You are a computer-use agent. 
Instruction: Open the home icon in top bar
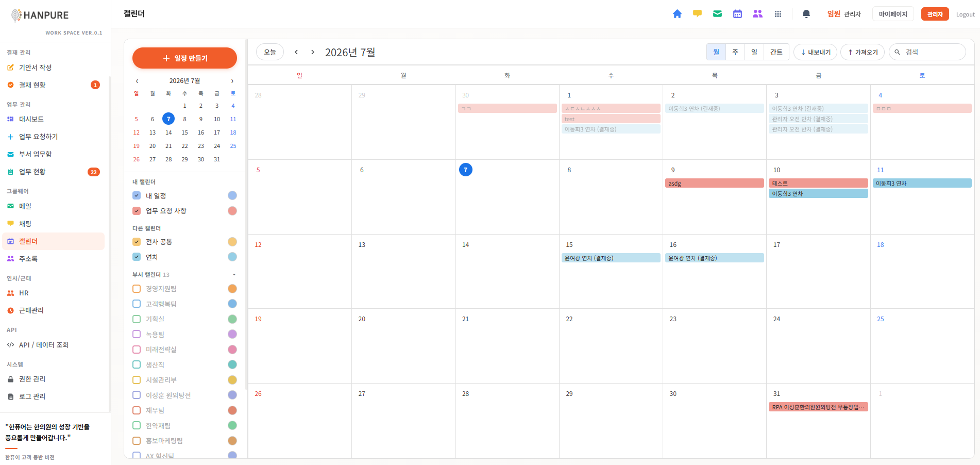pyautogui.click(x=677, y=14)
